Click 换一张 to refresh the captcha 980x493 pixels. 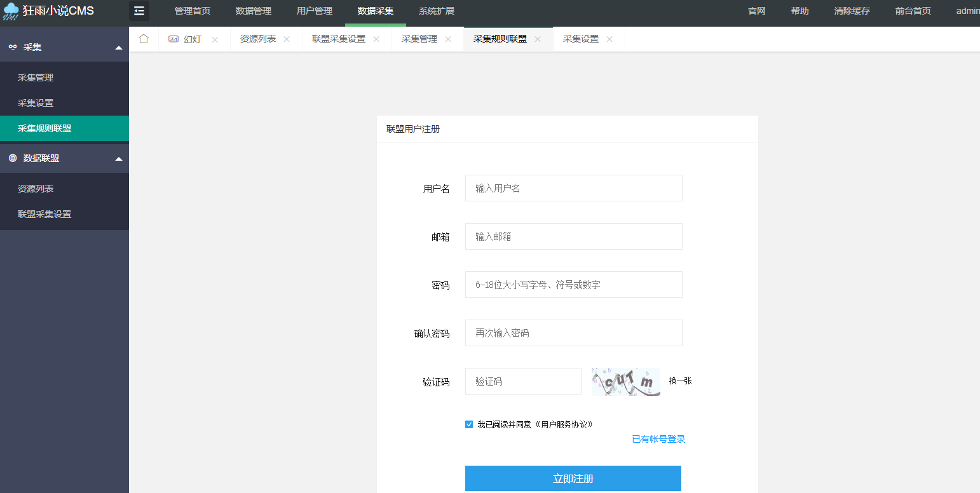coord(679,381)
